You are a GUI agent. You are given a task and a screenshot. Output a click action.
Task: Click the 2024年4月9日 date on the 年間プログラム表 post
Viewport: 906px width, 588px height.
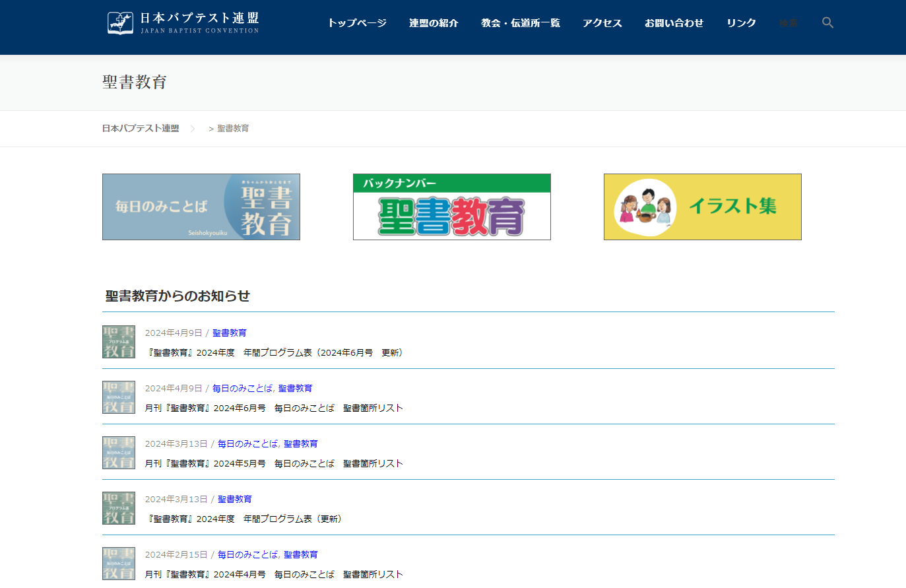tap(174, 333)
